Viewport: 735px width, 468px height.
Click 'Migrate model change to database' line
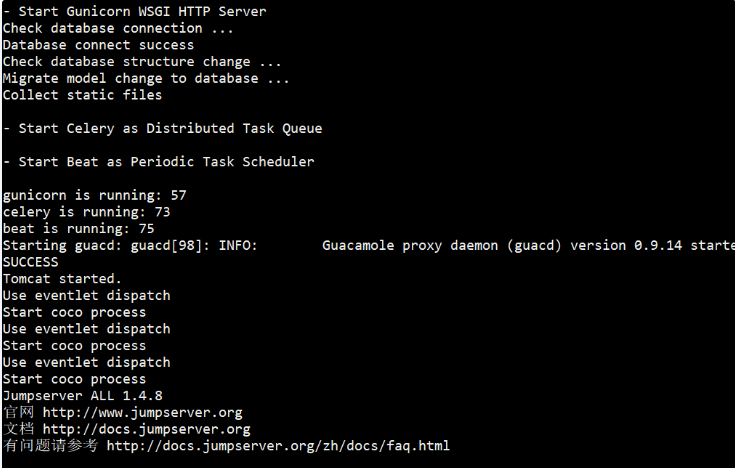(x=146, y=79)
